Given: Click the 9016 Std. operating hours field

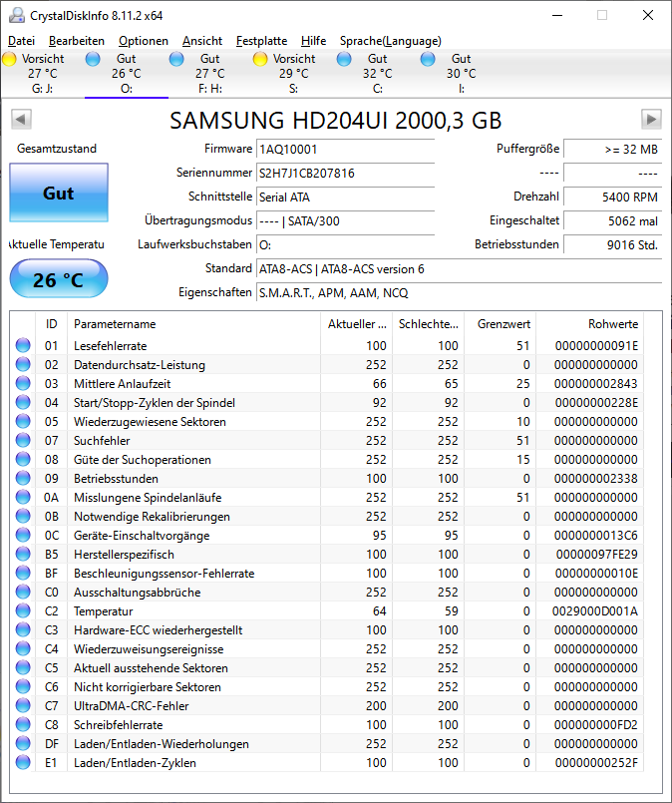Looking at the screenshot, I should point(612,244).
